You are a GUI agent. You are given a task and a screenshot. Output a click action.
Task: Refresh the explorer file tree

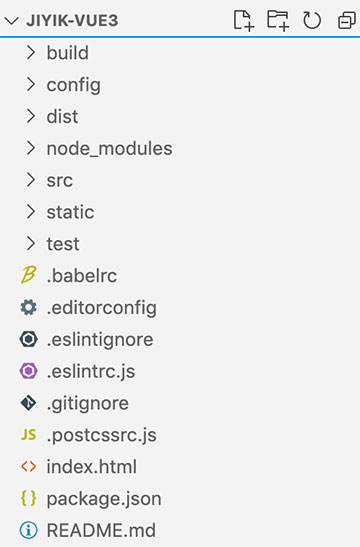[x=312, y=21]
